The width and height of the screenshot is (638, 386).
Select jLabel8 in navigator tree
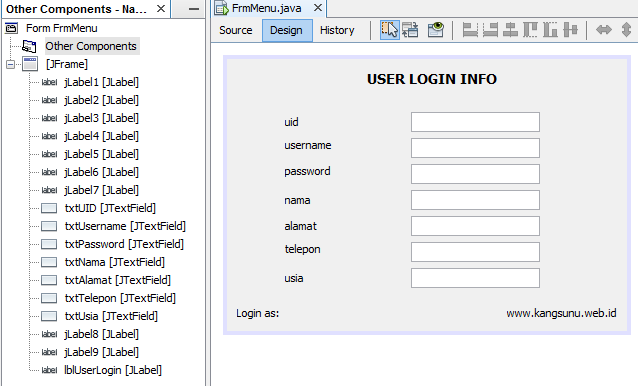pyautogui.click(x=101, y=334)
